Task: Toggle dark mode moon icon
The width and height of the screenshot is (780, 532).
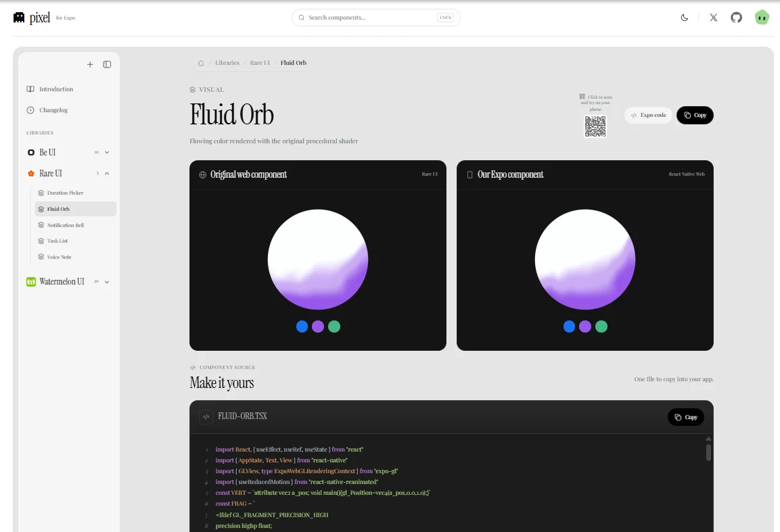Action: point(685,18)
